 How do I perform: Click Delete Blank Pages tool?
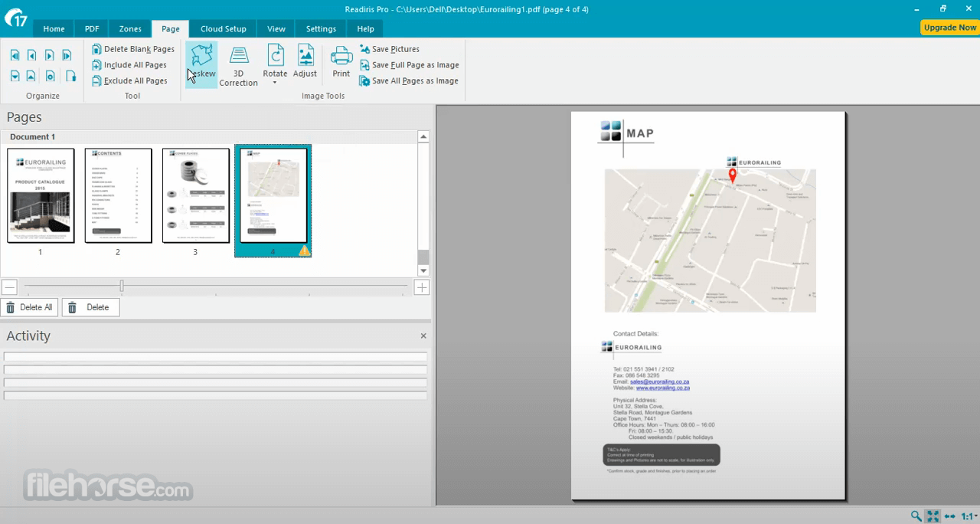tap(133, 49)
